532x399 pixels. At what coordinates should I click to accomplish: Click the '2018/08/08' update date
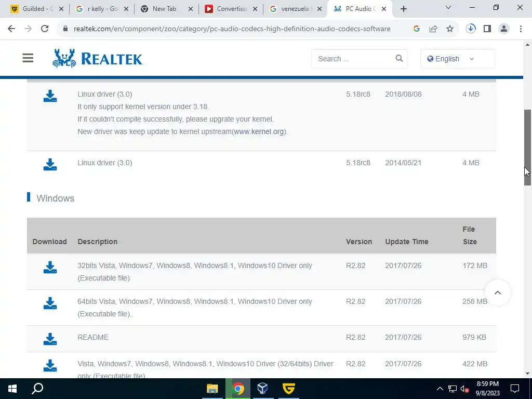pyautogui.click(x=403, y=94)
